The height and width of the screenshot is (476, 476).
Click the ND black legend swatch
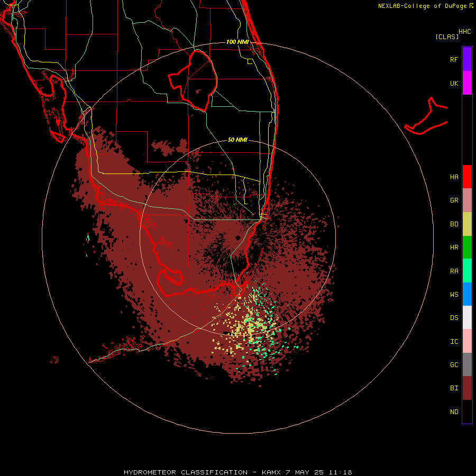[x=467, y=411]
